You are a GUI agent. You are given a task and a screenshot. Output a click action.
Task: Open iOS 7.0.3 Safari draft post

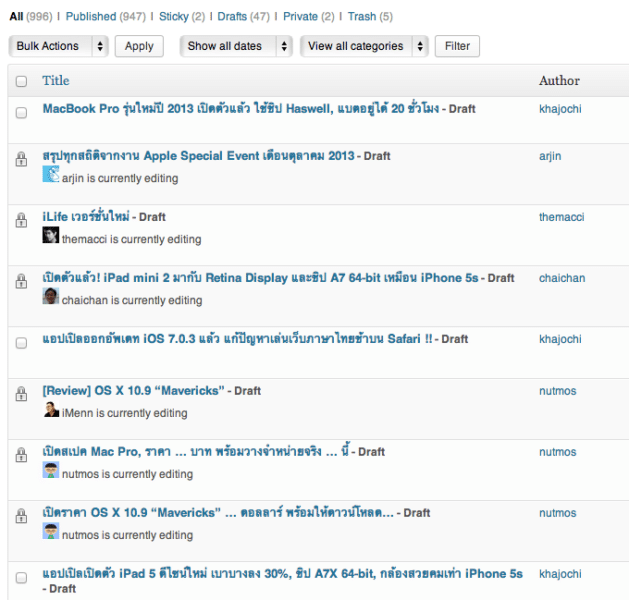(x=237, y=339)
